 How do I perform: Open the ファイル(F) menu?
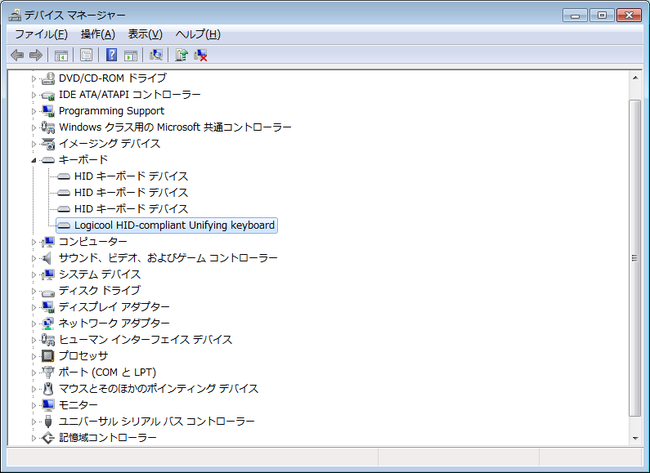click(x=41, y=34)
